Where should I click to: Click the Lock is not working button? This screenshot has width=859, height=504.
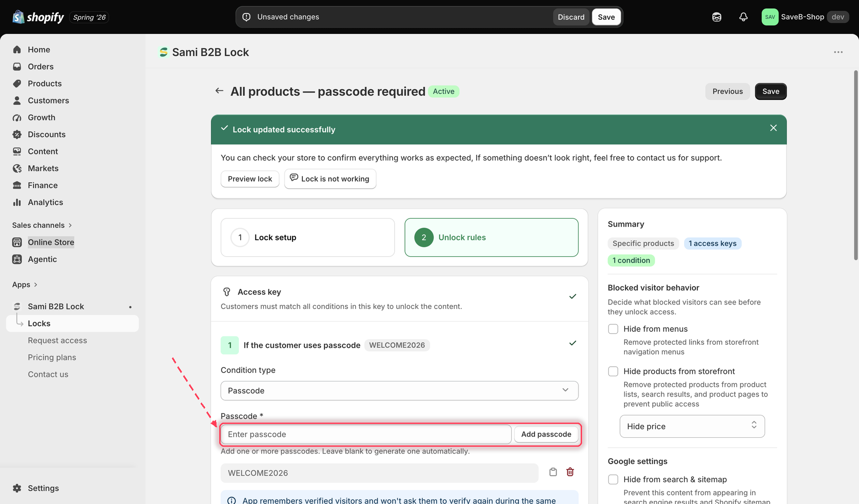[x=330, y=179]
